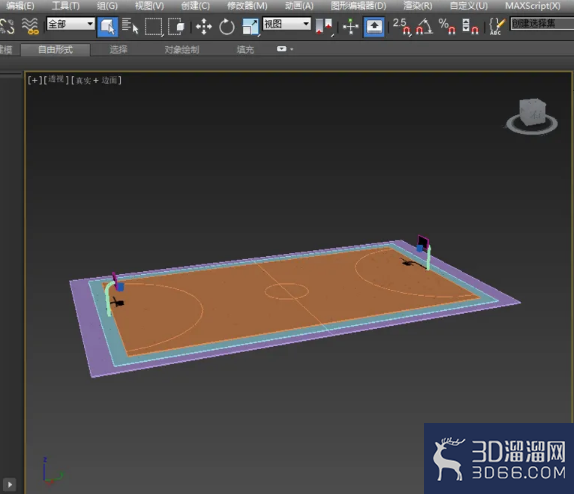The height and width of the screenshot is (494, 574).
Task: Open the 图形编辑器(D) menu
Action: (x=358, y=6)
